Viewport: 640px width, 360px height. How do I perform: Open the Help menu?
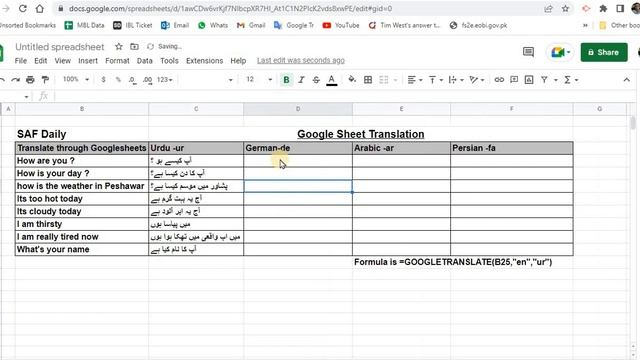pos(238,61)
